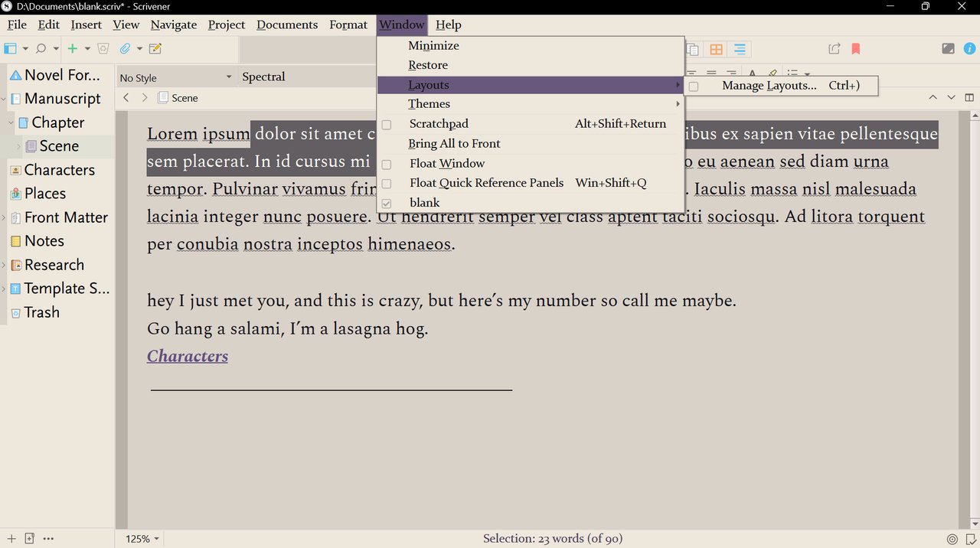Open dropdown arrow next to paperclip
The height and width of the screenshot is (548, 980).
139,48
